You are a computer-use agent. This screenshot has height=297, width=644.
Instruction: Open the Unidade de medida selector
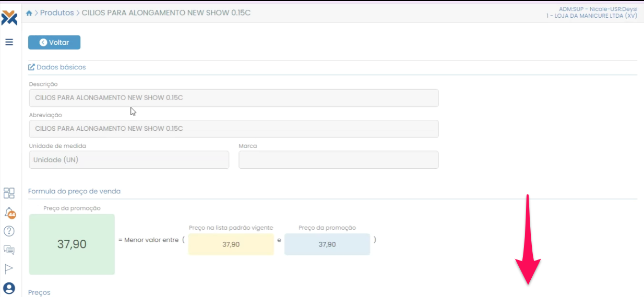(x=129, y=160)
